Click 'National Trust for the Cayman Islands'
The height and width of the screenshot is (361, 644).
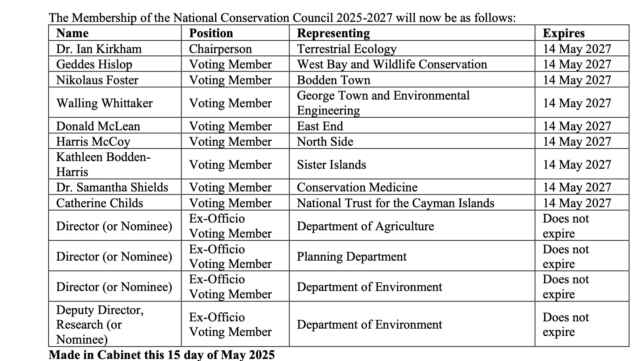395,203
